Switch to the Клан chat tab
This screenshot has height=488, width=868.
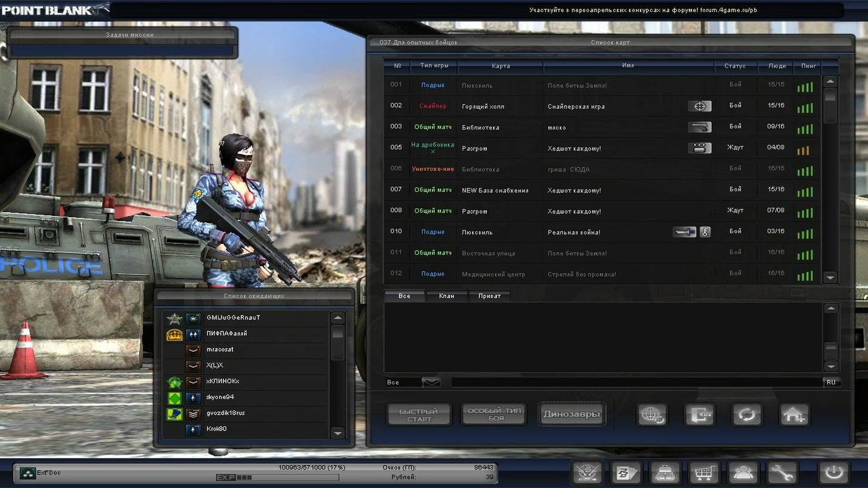[x=447, y=296]
